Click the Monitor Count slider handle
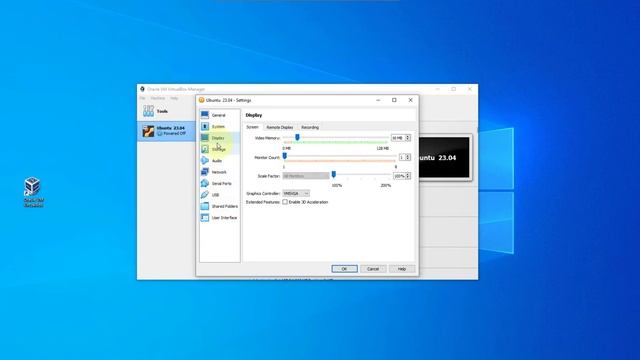Viewport: 640px width, 360px height. click(x=285, y=156)
